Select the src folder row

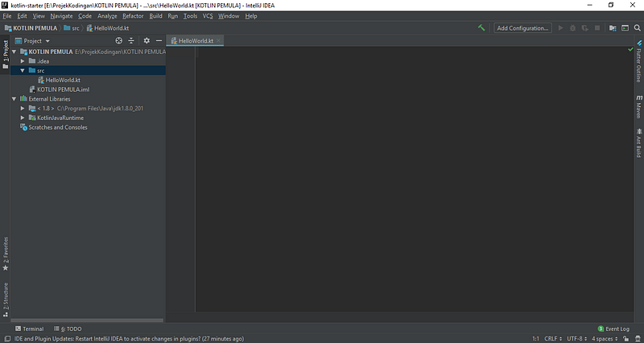point(89,71)
